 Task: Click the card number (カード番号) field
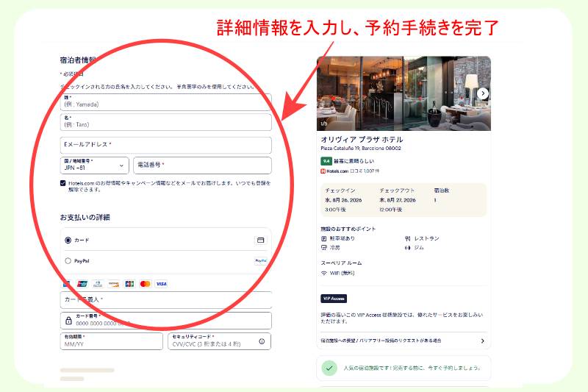166,321
